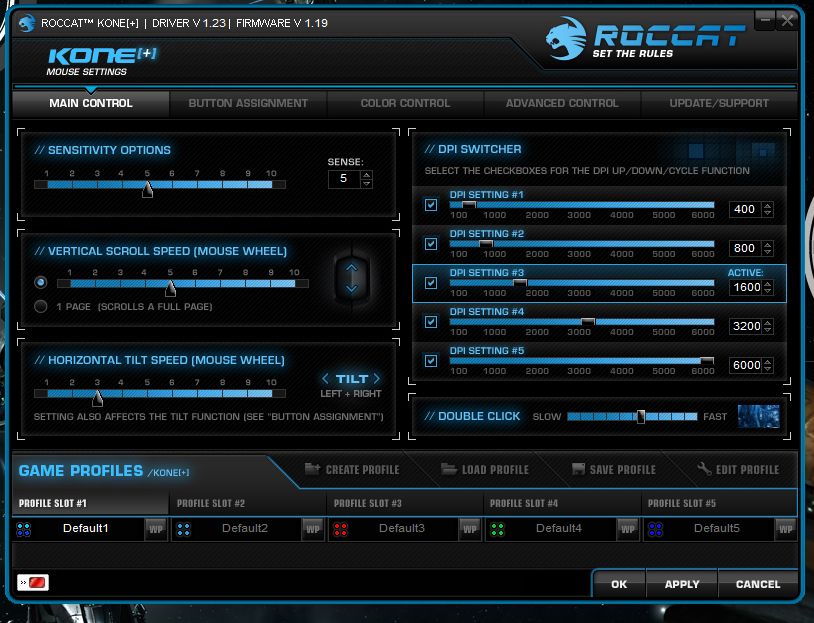Click the WP button for Default3 profile
The image size is (814, 623).
point(470,529)
